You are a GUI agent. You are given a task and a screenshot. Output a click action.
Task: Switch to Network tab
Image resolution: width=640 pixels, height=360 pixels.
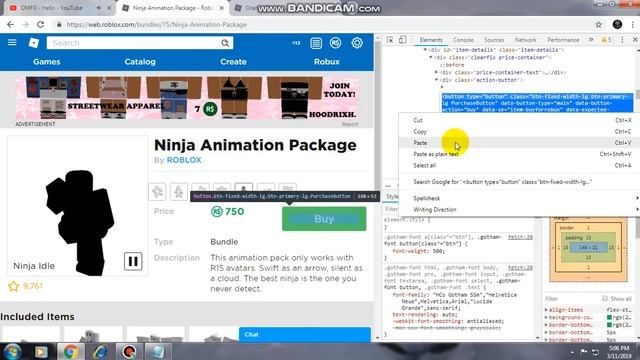[x=525, y=40]
